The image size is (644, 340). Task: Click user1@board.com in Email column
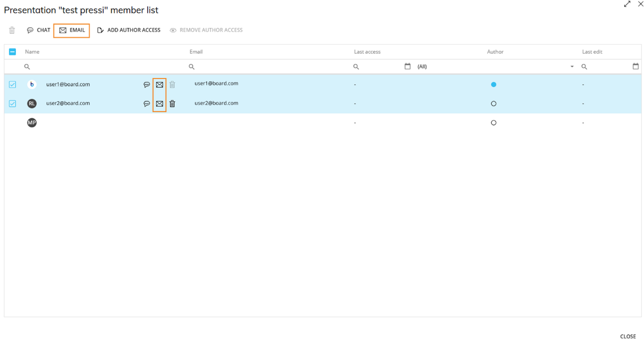coord(216,84)
